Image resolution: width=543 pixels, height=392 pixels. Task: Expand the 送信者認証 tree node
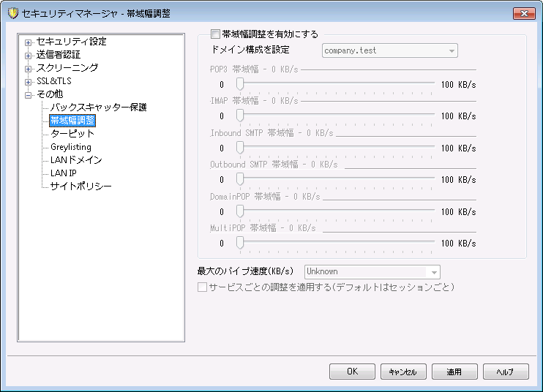29,55
